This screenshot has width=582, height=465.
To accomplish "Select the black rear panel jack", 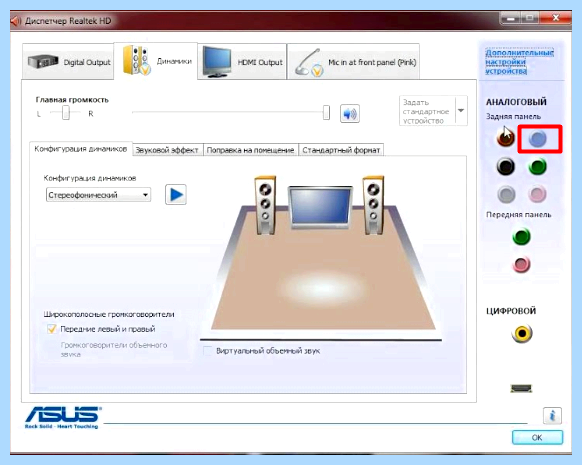I will click(x=506, y=166).
